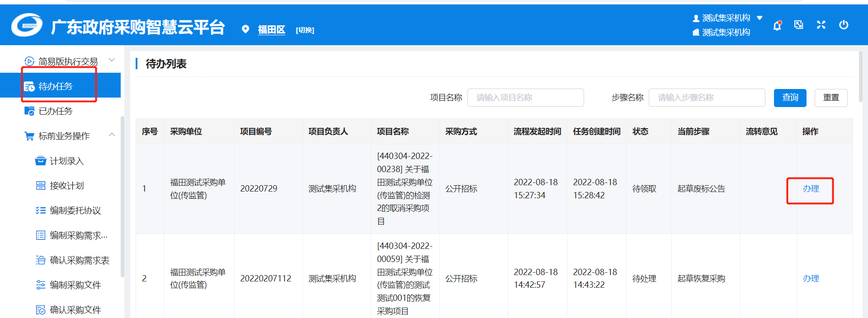Click the window switch icon in header
Screen dimensions: 868x318
(799, 25)
